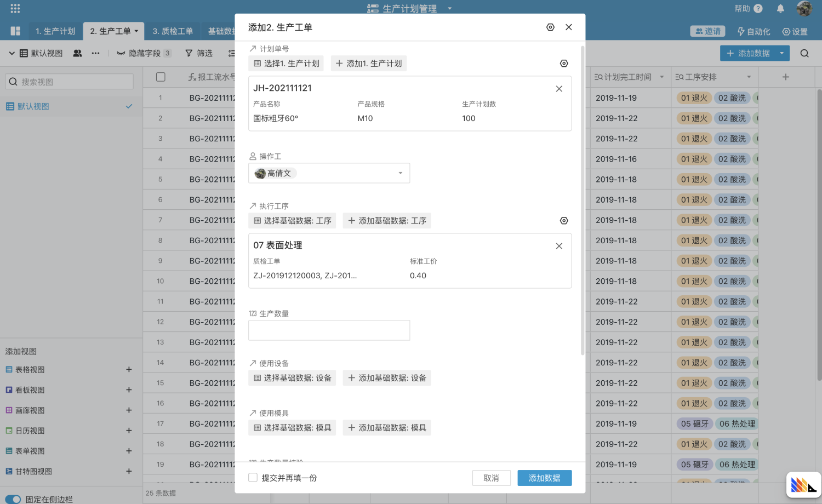Collapse the 默认视图 sidebar chevron
The image size is (822, 504).
(x=12, y=53)
